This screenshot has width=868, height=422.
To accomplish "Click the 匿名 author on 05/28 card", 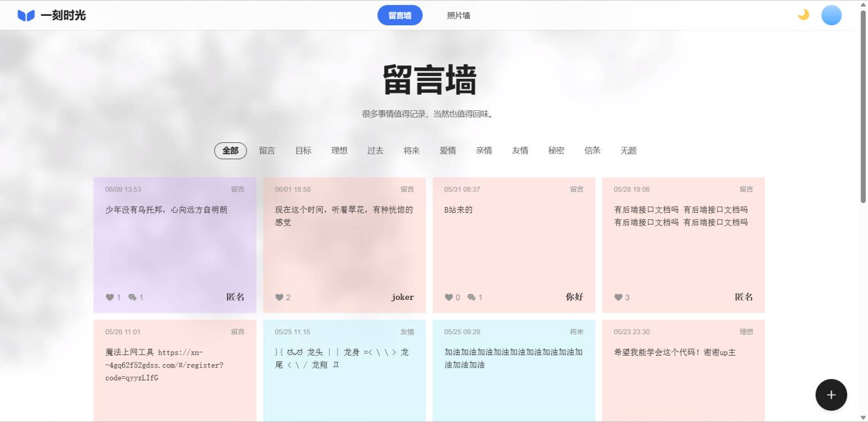I will (744, 297).
